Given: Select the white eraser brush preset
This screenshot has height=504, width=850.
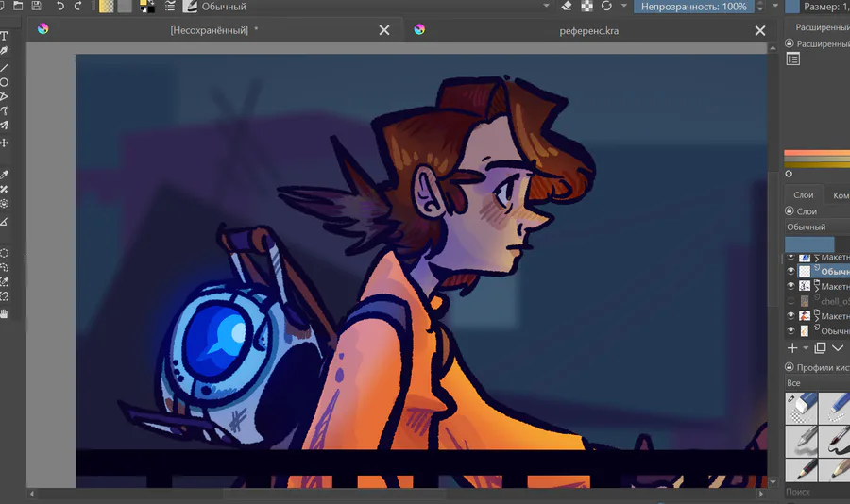Looking at the screenshot, I should click(801, 408).
